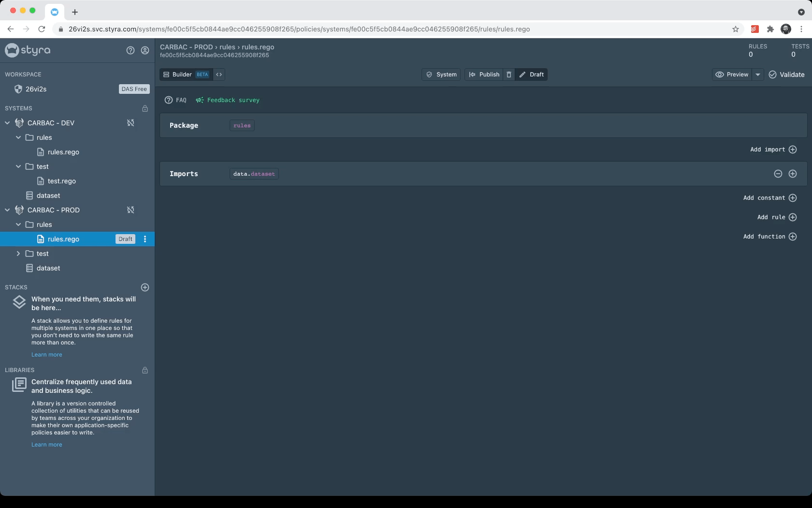812x508 pixels.
Task: Select the 26vi2s workspace name
Action: click(x=36, y=89)
